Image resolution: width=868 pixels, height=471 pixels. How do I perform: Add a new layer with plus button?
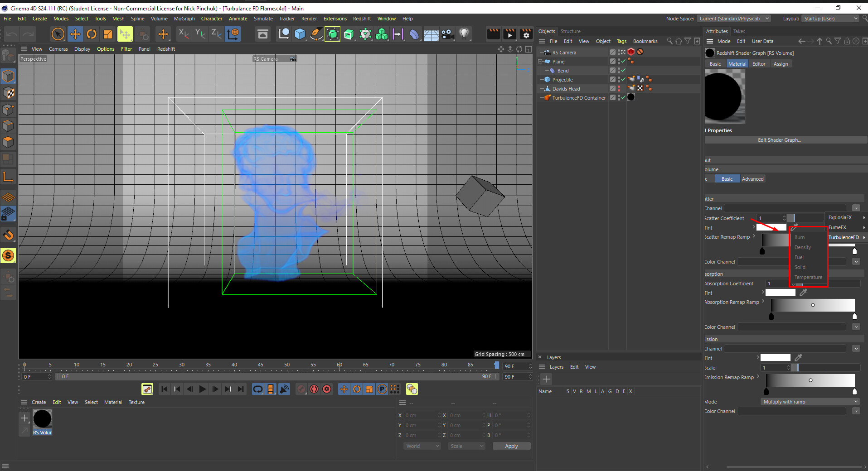click(x=546, y=379)
